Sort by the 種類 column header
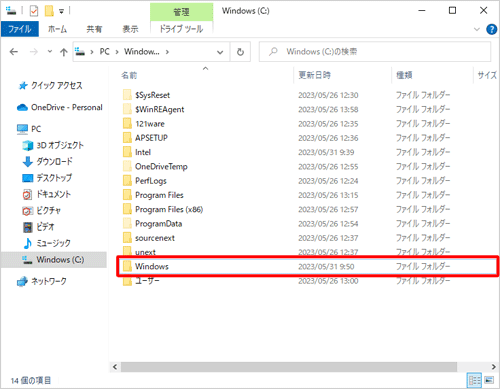Screen dimensions: 500x389 [x=404, y=75]
